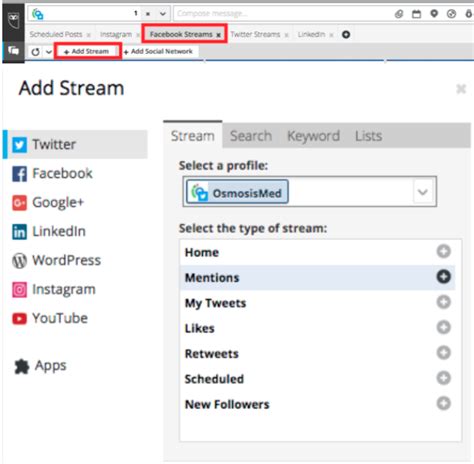The width and height of the screenshot is (474, 464).
Task: Open the scheduling calendar icon
Action: (x=416, y=14)
